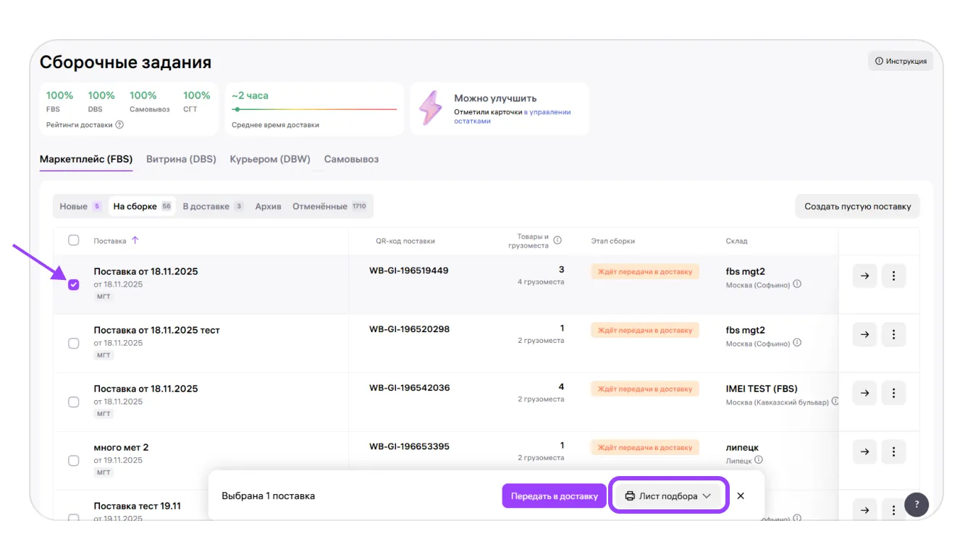The image size is (973, 560).
Task: Toggle the select-all checkbox in table header
Action: (73, 240)
